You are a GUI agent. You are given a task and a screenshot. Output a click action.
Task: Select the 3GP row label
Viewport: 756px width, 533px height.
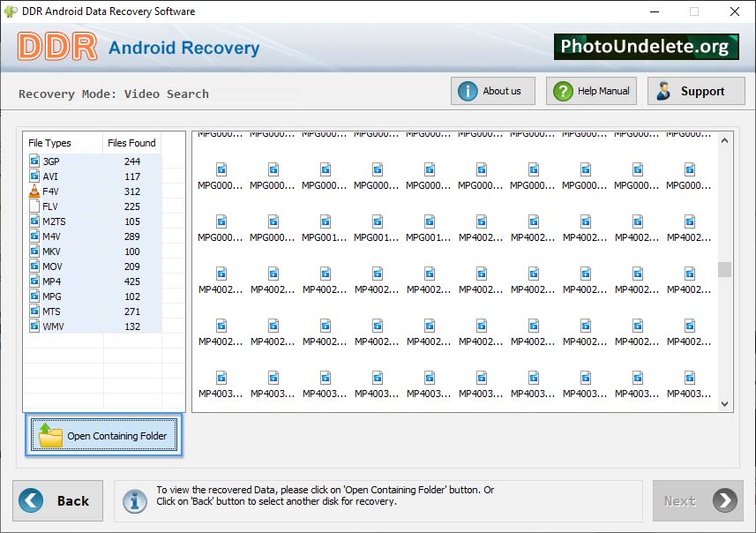pos(51,161)
